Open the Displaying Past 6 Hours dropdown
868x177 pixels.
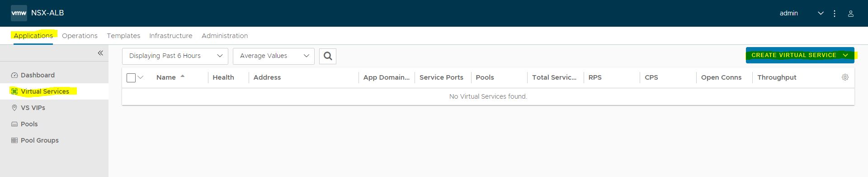click(x=175, y=56)
